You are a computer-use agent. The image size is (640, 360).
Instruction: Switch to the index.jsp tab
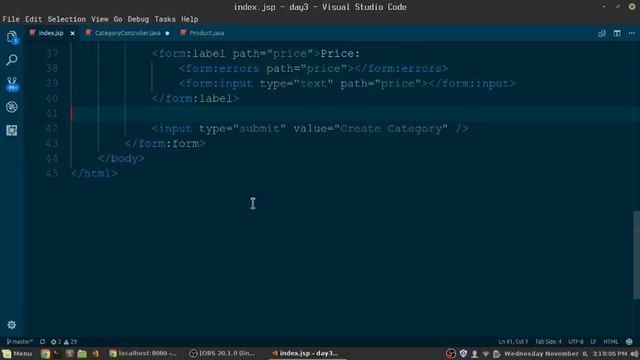coord(51,33)
